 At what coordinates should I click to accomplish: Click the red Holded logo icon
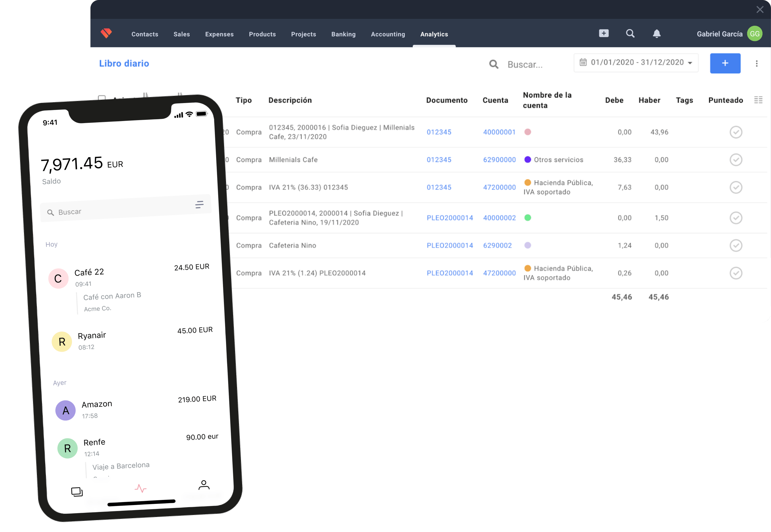point(106,33)
